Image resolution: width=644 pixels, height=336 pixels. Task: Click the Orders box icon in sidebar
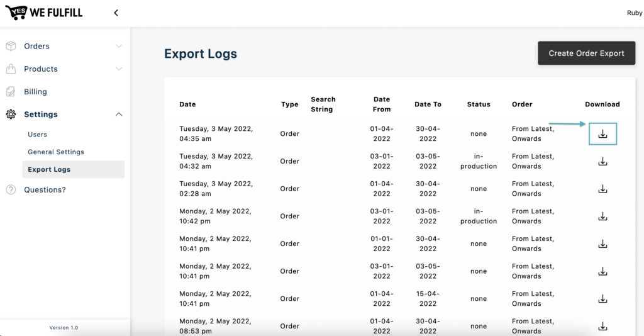[x=11, y=46]
